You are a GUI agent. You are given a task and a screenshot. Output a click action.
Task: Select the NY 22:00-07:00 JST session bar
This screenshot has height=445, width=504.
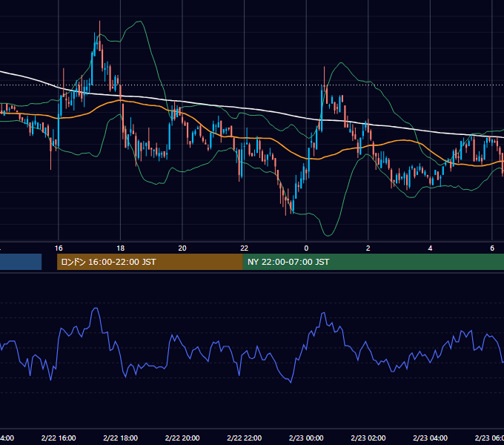pos(373,262)
